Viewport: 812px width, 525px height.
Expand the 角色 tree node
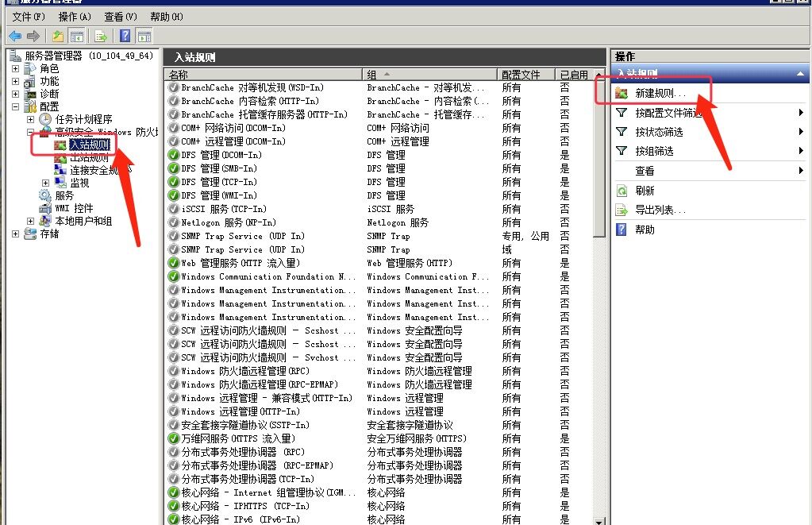(x=16, y=69)
